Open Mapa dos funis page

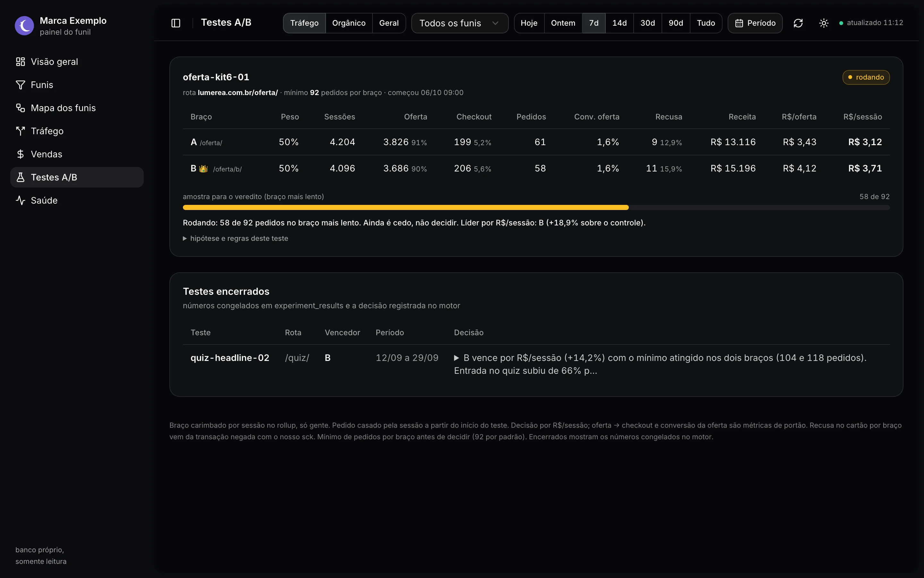click(x=77, y=108)
